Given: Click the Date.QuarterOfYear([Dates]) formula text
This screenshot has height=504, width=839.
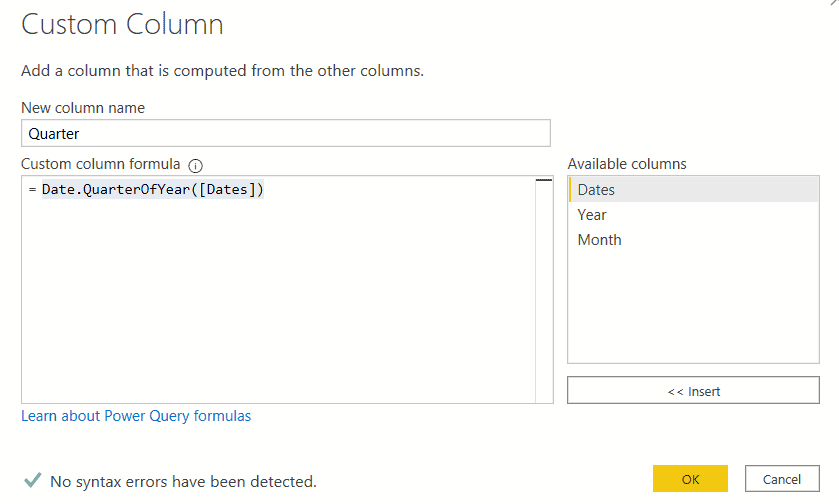Looking at the screenshot, I should pos(153,189).
